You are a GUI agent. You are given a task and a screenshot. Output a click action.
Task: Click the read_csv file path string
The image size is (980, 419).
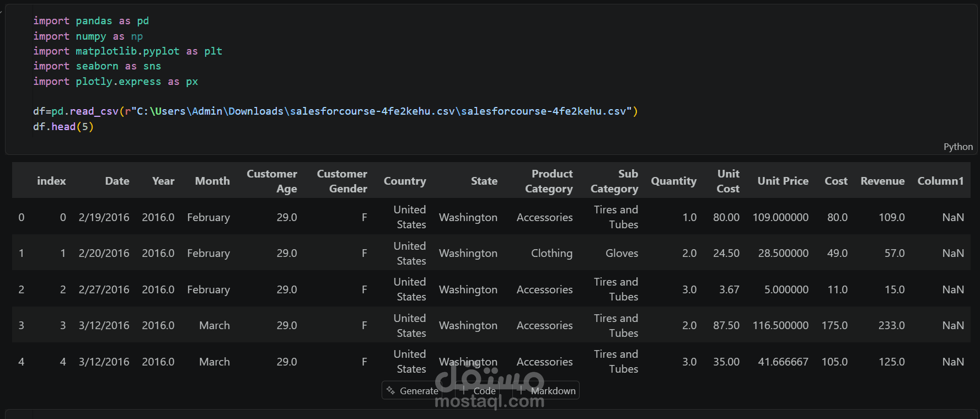381,111
